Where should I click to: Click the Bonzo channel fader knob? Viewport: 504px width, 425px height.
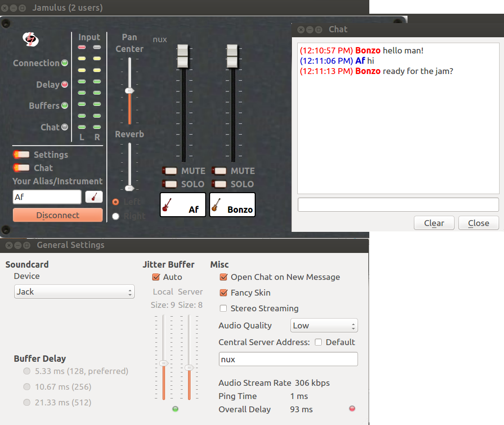click(x=232, y=57)
